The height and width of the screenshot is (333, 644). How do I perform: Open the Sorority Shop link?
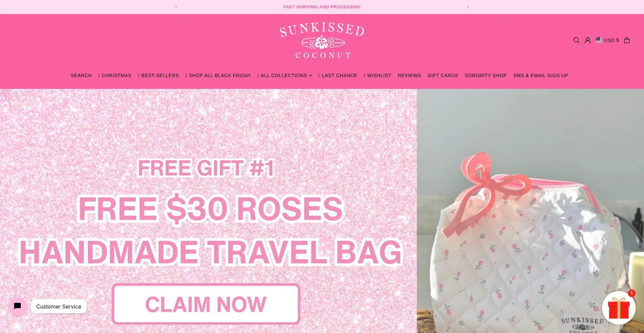click(485, 75)
